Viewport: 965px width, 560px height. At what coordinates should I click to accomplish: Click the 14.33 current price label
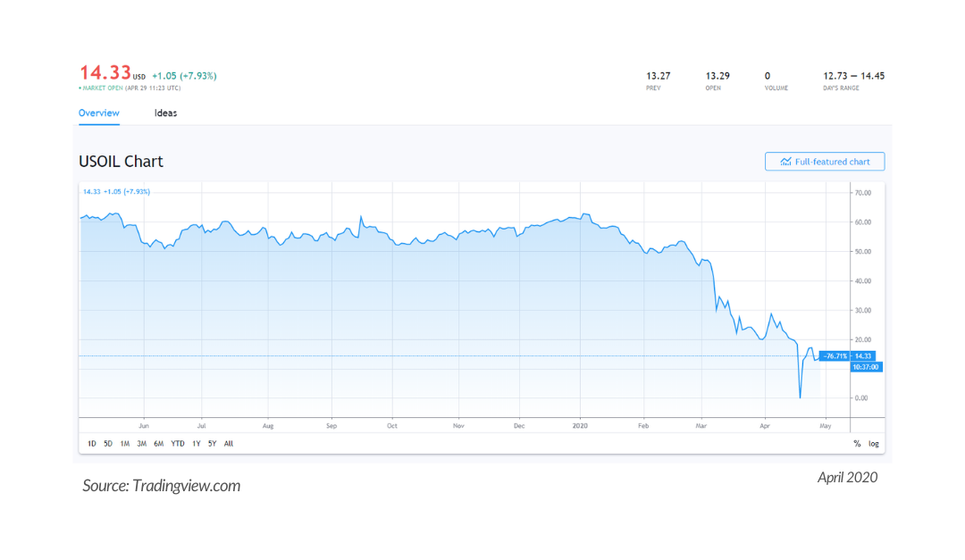coord(863,355)
